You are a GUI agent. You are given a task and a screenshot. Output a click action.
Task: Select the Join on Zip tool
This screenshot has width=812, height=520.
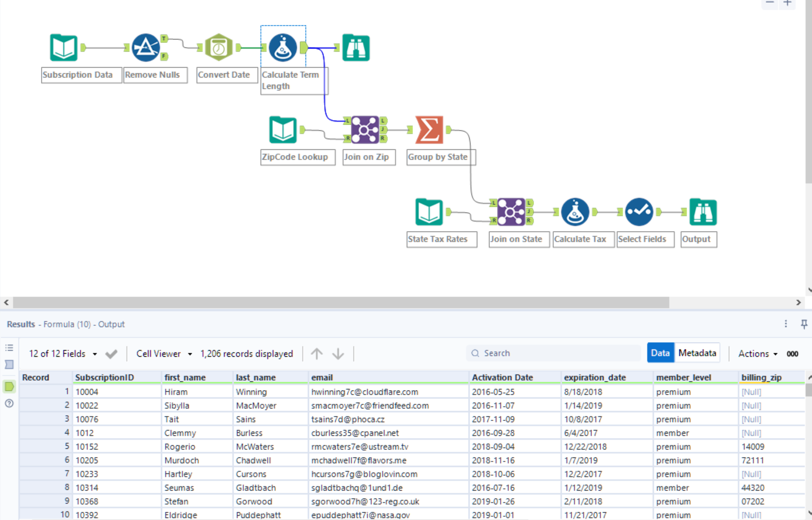364,129
